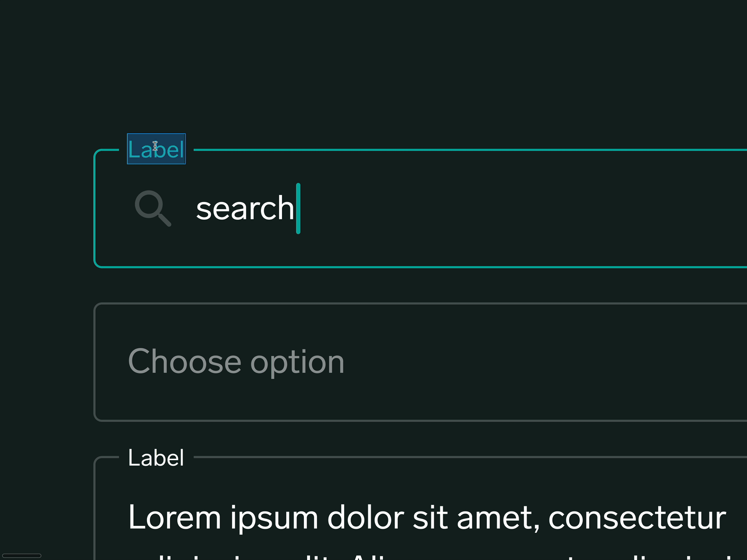The width and height of the screenshot is (747, 560).
Task: Click the word "option" in the dropdown
Action: click(297, 363)
